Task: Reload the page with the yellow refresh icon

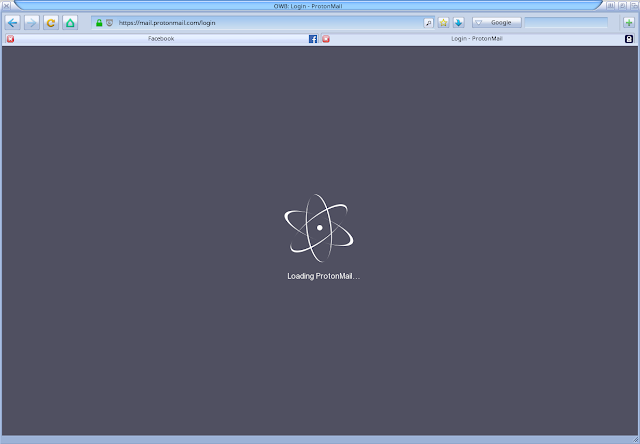Action: 51,22
